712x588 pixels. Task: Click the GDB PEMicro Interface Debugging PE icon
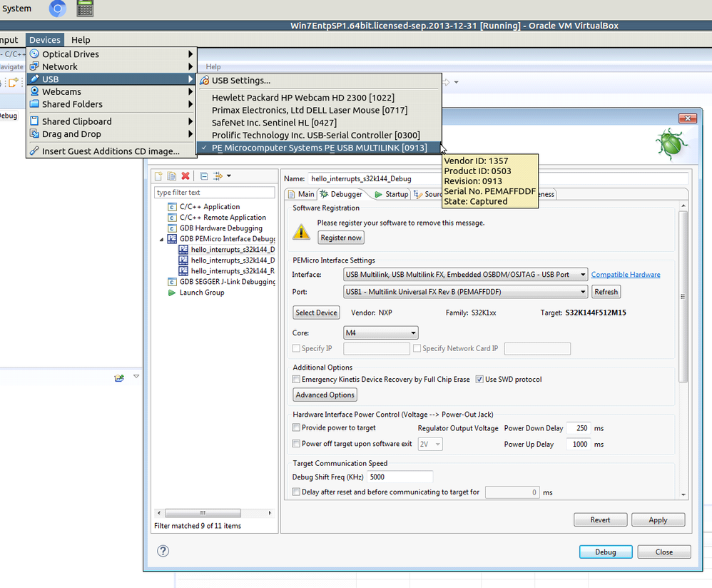(x=172, y=238)
